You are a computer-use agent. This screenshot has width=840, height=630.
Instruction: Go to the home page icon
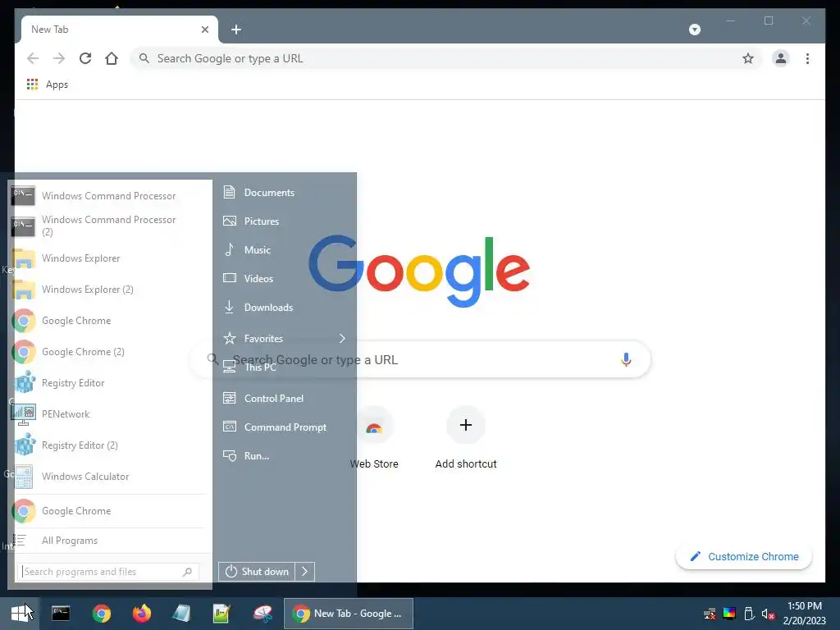tap(112, 58)
